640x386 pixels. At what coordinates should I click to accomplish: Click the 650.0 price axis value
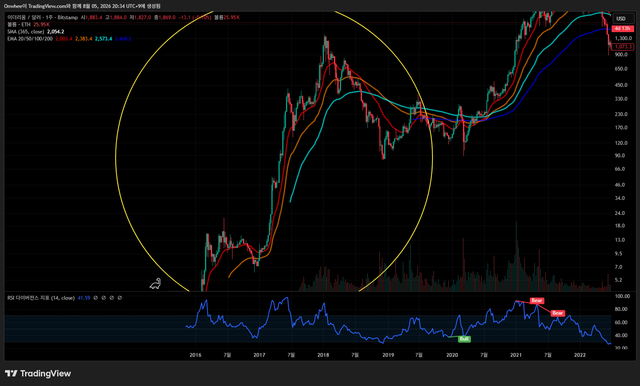620,69
